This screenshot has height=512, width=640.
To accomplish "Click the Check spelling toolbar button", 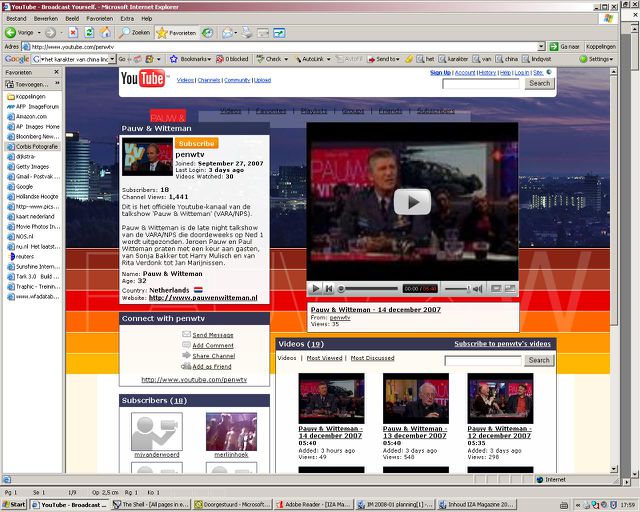I will point(269,59).
